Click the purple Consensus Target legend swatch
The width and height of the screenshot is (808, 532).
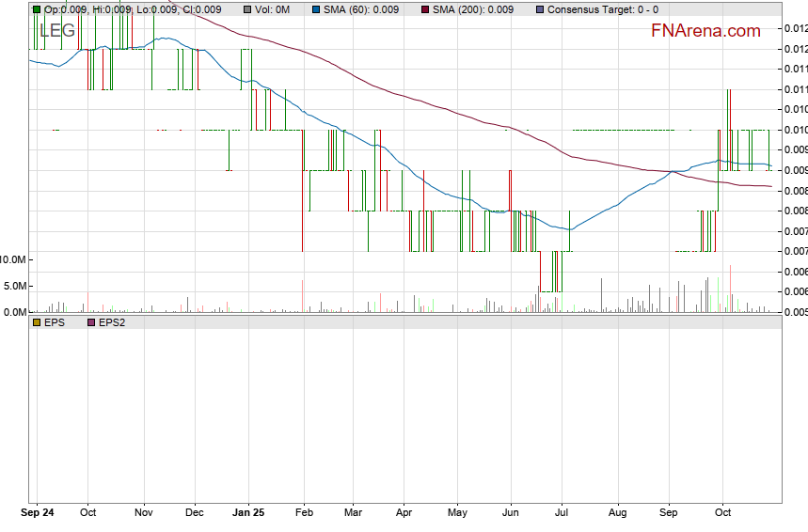click(539, 9)
